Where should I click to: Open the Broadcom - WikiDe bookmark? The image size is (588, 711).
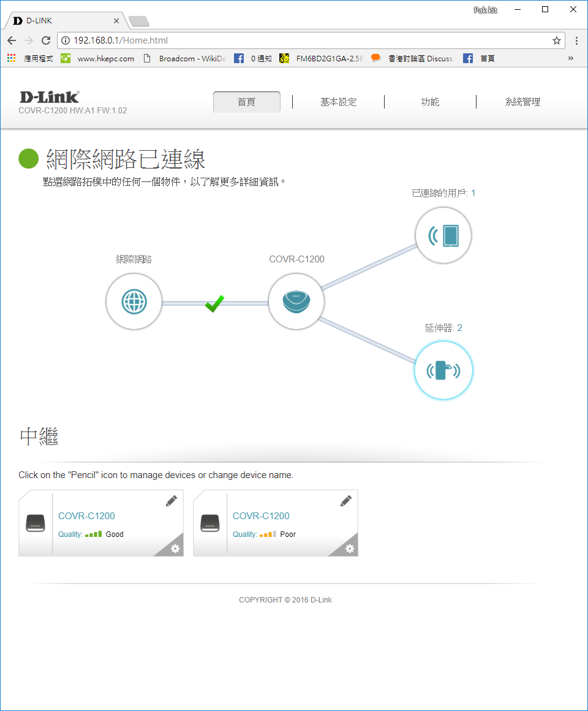[185, 58]
